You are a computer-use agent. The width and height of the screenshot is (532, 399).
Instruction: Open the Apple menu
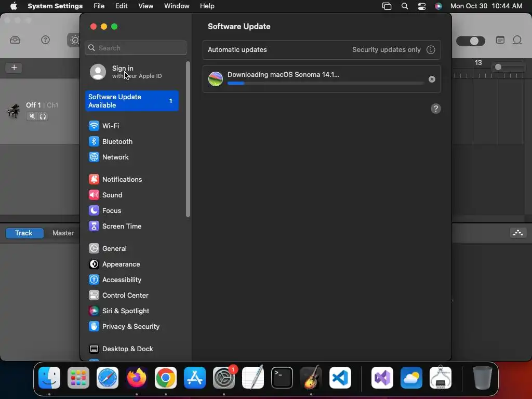tap(14, 6)
